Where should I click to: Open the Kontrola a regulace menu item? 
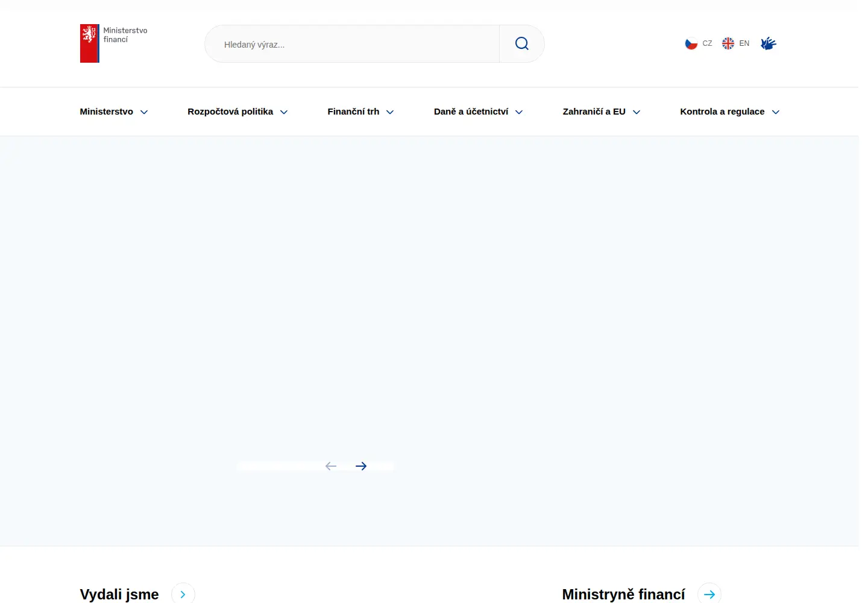click(722, 112)
